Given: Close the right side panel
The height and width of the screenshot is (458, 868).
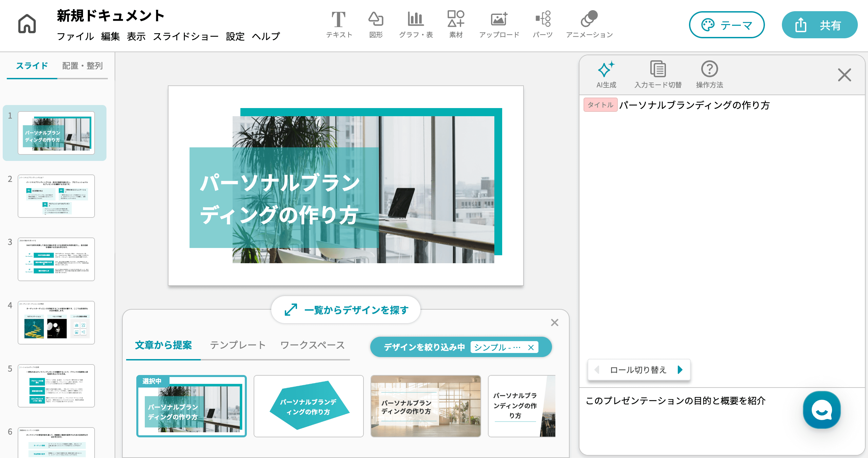Looking at the screenshot, I should [844, 75].
